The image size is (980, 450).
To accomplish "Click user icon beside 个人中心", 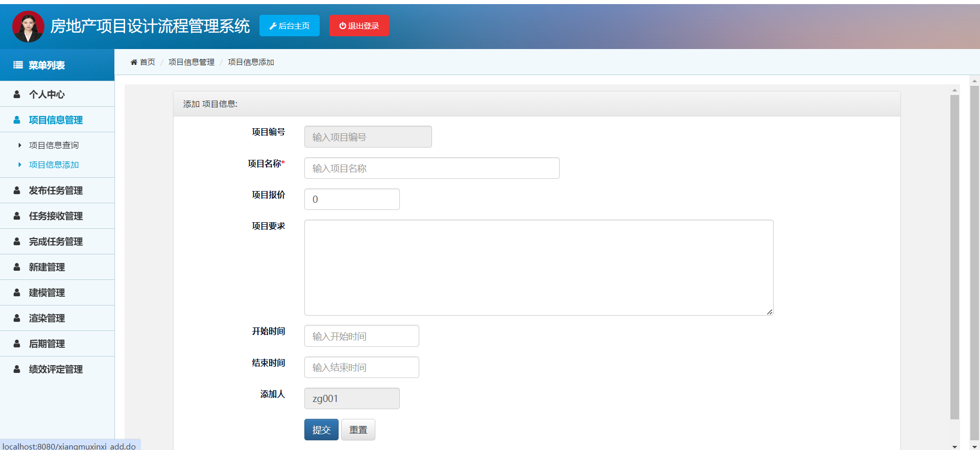I will (17, 94).
